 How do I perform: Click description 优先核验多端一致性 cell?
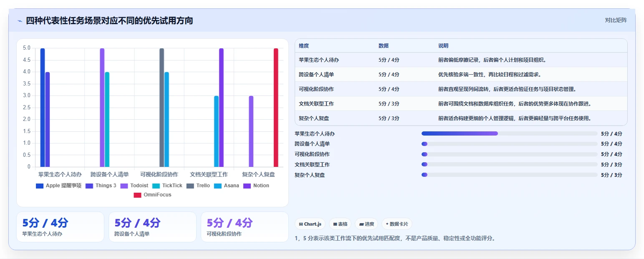click(490, 75)
